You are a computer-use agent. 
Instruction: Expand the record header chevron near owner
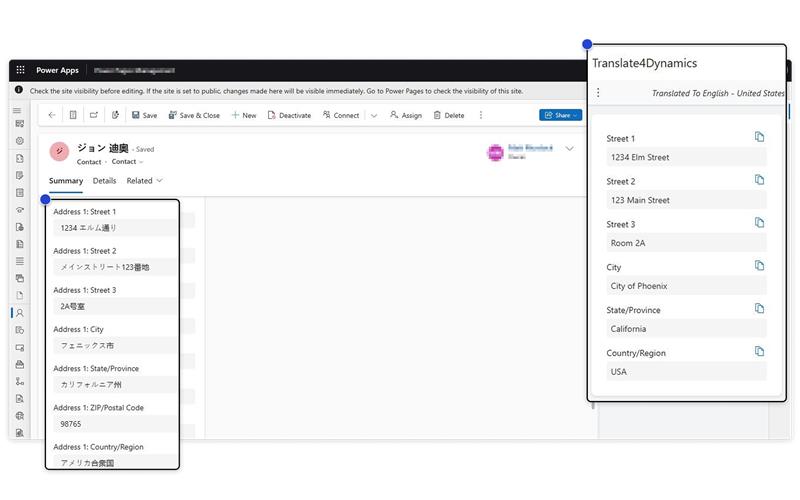pos(569,148)
